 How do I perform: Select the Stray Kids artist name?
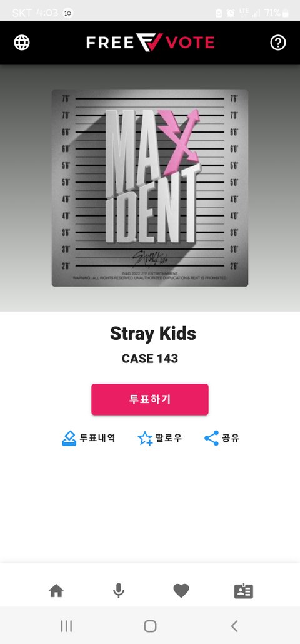pyautogui.click(x=152, y=334)
